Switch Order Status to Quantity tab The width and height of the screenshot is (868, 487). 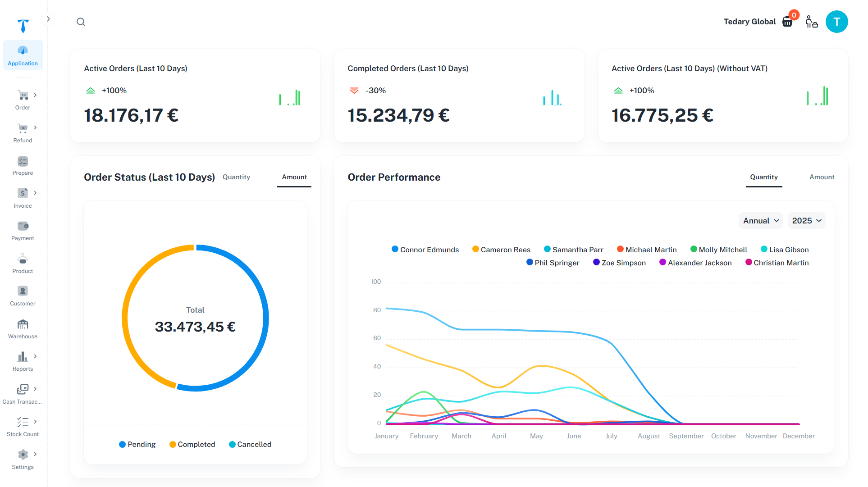pyautogui.click(x=236, y=177)
